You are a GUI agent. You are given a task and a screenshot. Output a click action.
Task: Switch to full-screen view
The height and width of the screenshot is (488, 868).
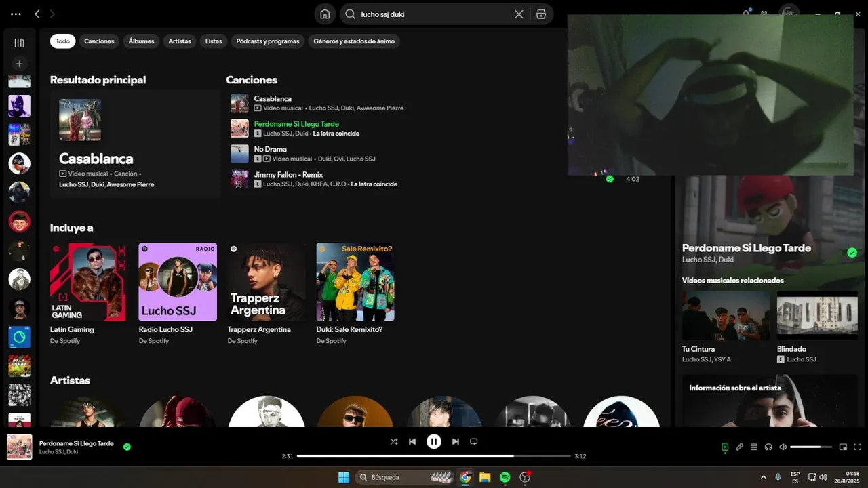[857, 447]
